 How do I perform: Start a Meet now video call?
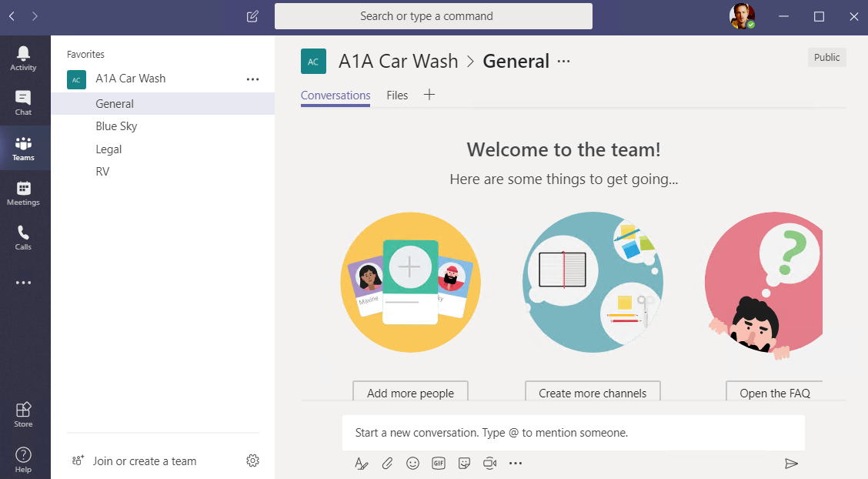click(489, 464)
